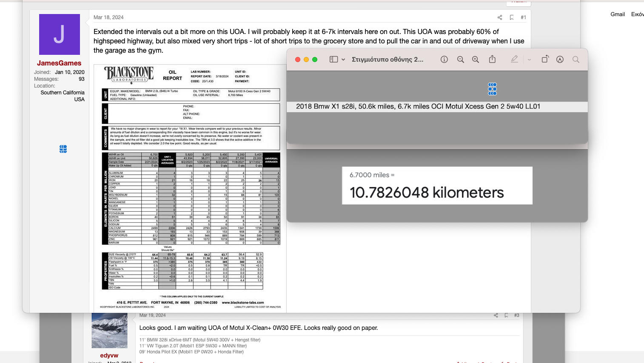Screen dimensions: 644x363
Task: Click the message count "93"
Action: (x=82, y=79)
